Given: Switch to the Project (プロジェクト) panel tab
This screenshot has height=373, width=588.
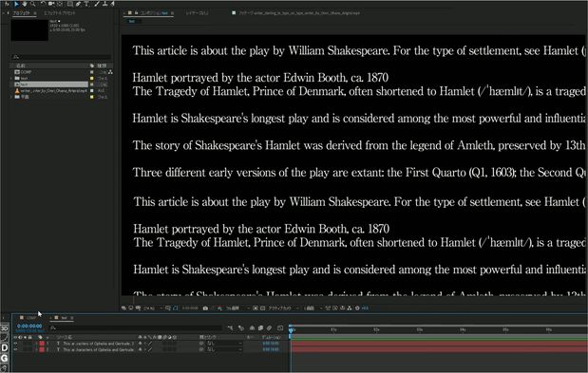Looking at the screenshot, I should pyautogui.click(x=22, y=13).
